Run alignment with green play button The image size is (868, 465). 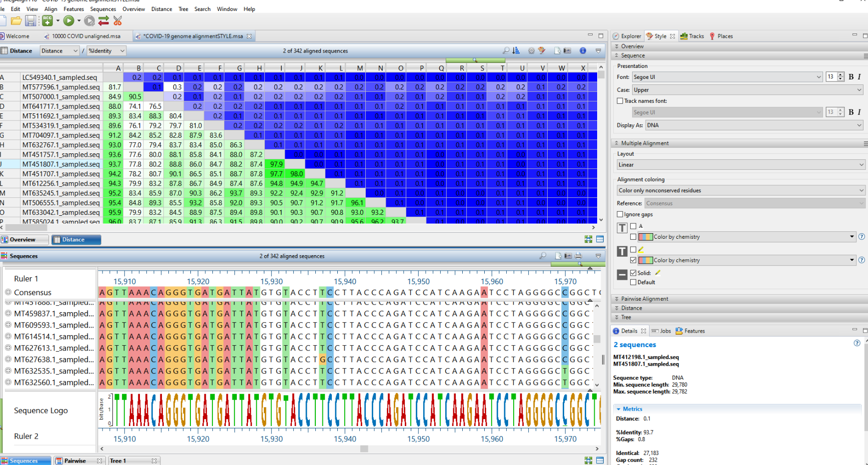(69, 20)
